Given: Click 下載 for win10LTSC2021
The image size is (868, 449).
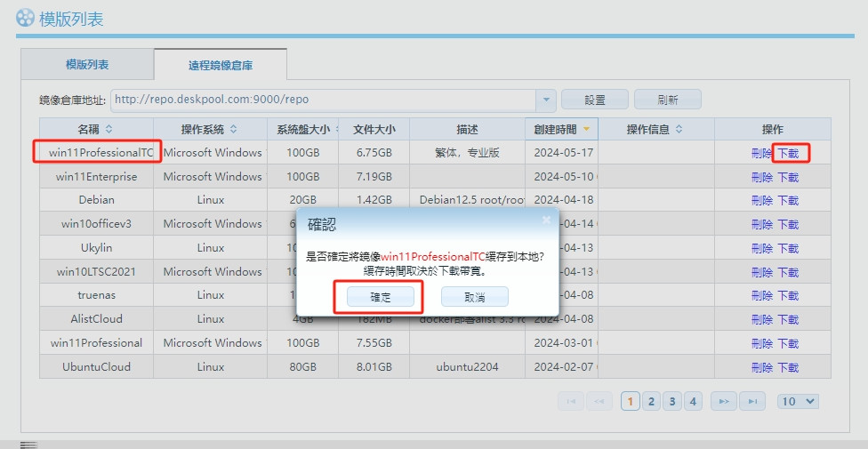Looking at the screenshot, I should coord(788,272).
